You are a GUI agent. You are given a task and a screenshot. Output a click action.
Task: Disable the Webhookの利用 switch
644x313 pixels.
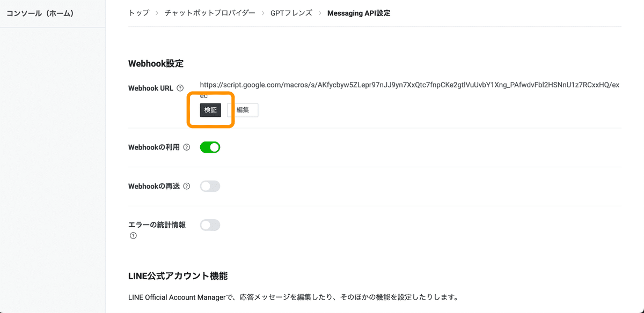210,147
